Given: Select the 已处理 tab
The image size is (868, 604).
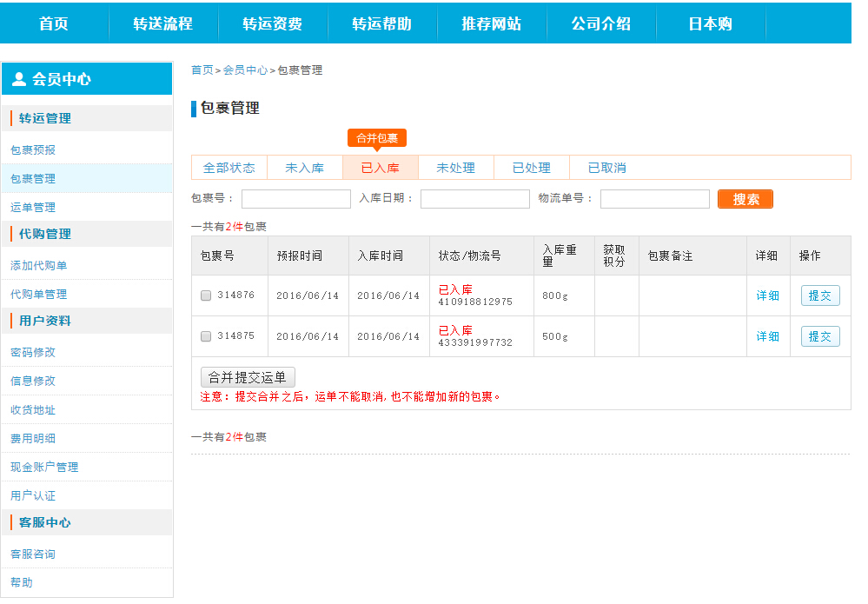Looking at the screenshot, I should [532, 168].
